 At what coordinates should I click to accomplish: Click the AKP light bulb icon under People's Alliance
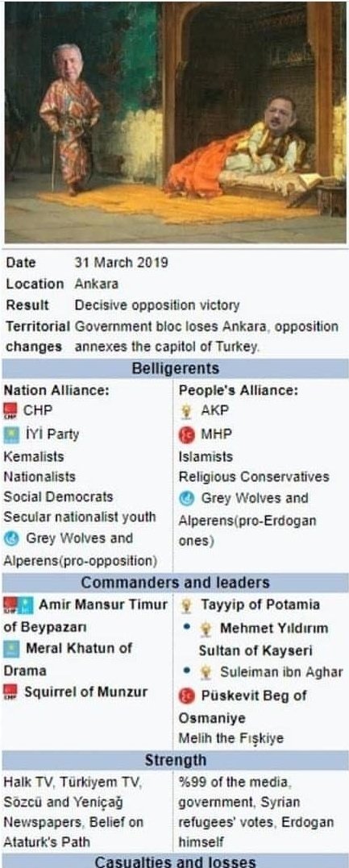187,412
